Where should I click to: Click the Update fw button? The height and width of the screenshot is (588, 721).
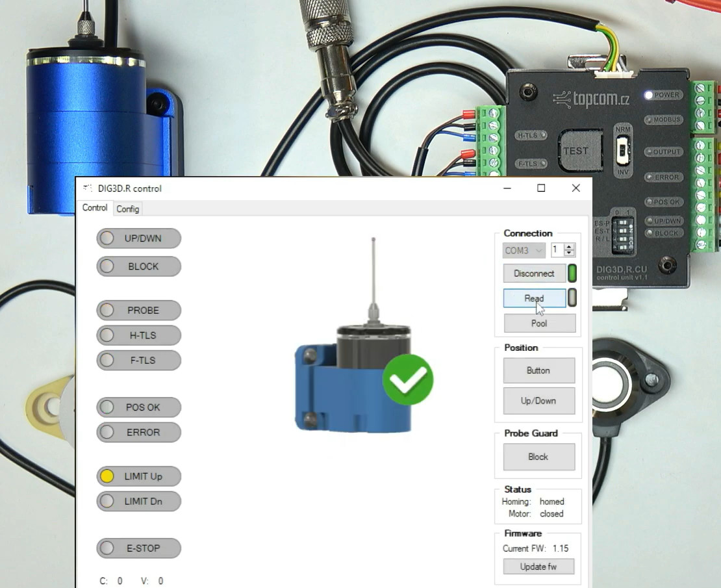coord(538,567)
